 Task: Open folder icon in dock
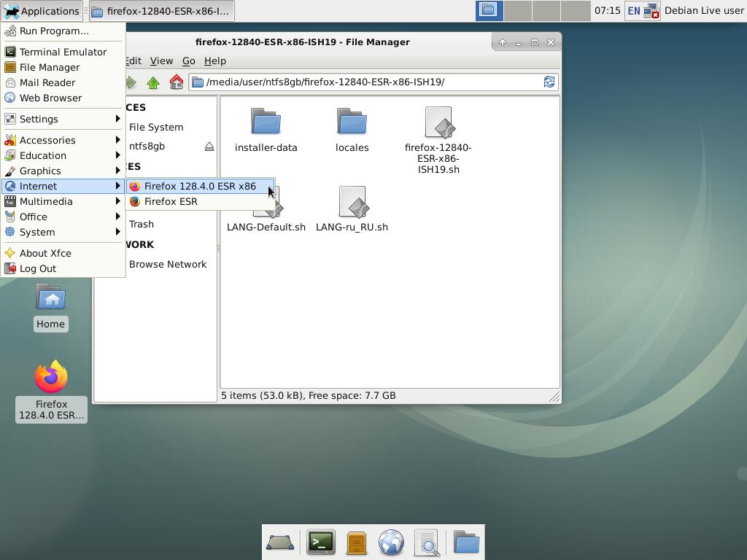466,542
